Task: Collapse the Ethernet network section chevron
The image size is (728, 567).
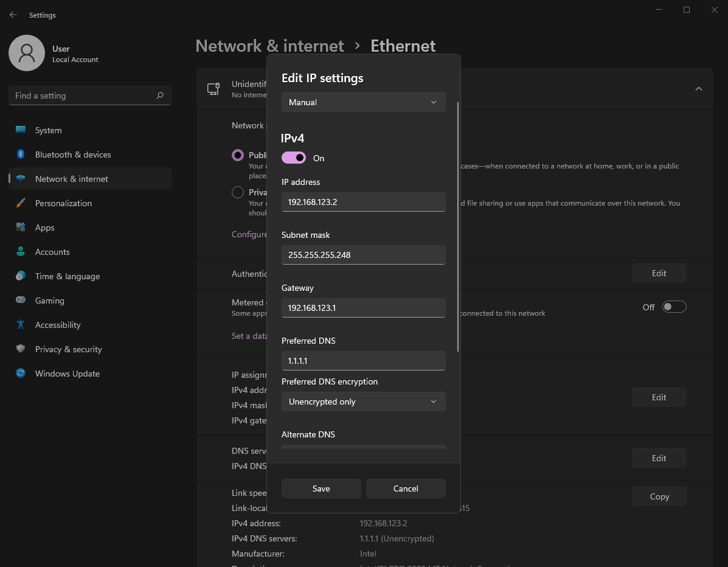Action: 698,89
